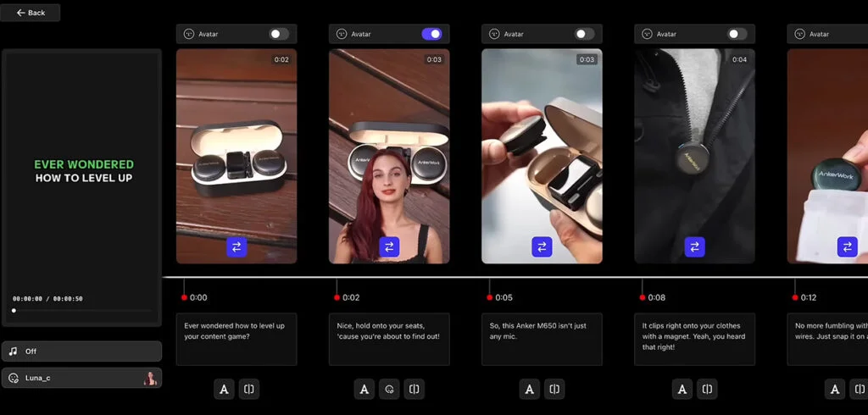Open text style for the 0:08 scene
The image size is (868, 415).
click(682, 389)
